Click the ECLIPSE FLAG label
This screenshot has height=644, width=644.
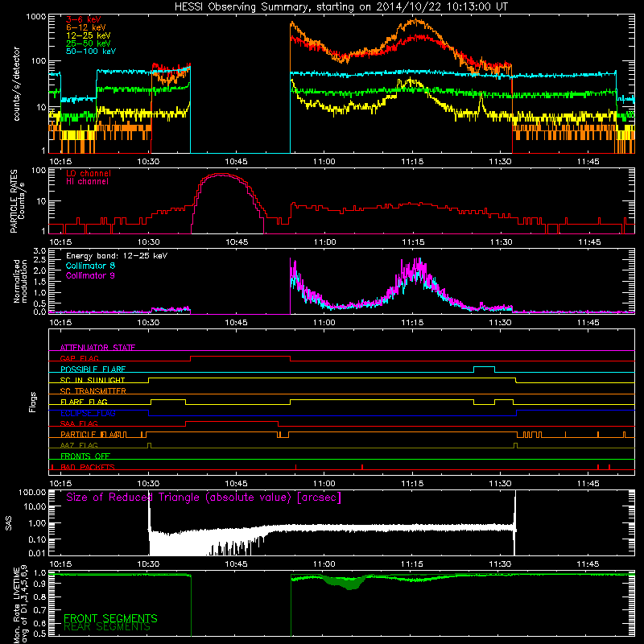(x=88, y=413)
